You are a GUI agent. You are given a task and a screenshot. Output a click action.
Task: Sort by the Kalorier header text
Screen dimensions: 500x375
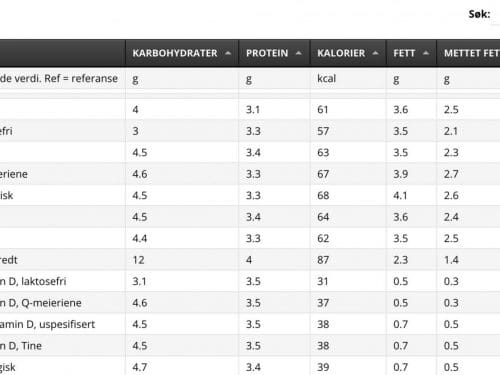pyautogui.click(x=341, y=53)
